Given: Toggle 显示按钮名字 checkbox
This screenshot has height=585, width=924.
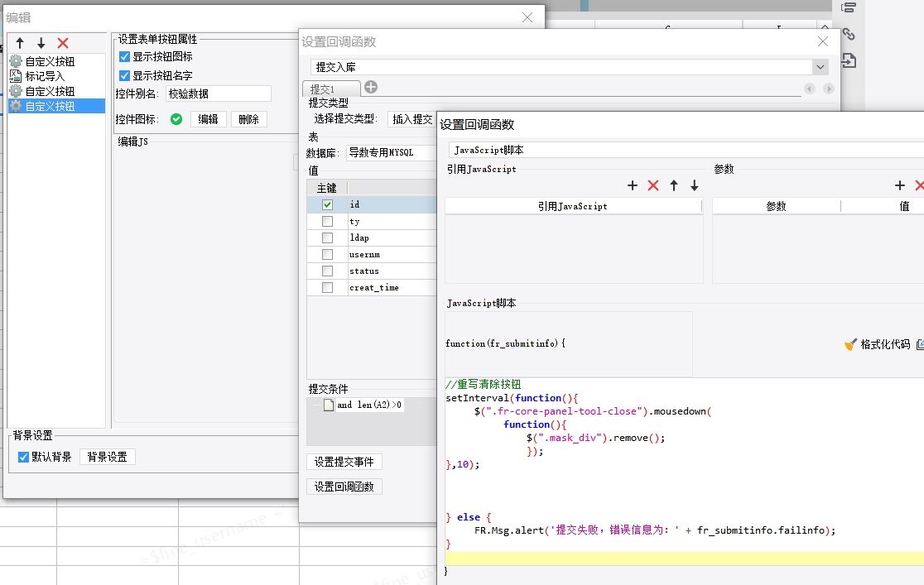Looking at the screenshot, I should [x=124, y=75].
